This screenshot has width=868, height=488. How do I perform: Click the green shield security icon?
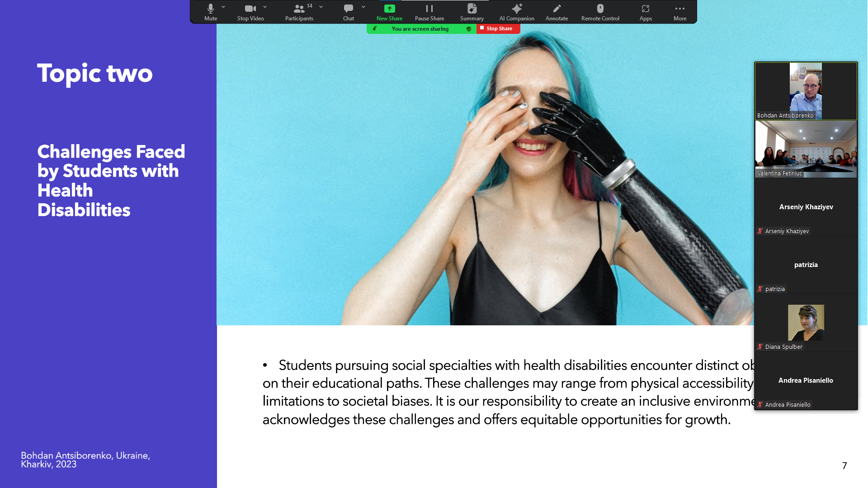[469, 29]
